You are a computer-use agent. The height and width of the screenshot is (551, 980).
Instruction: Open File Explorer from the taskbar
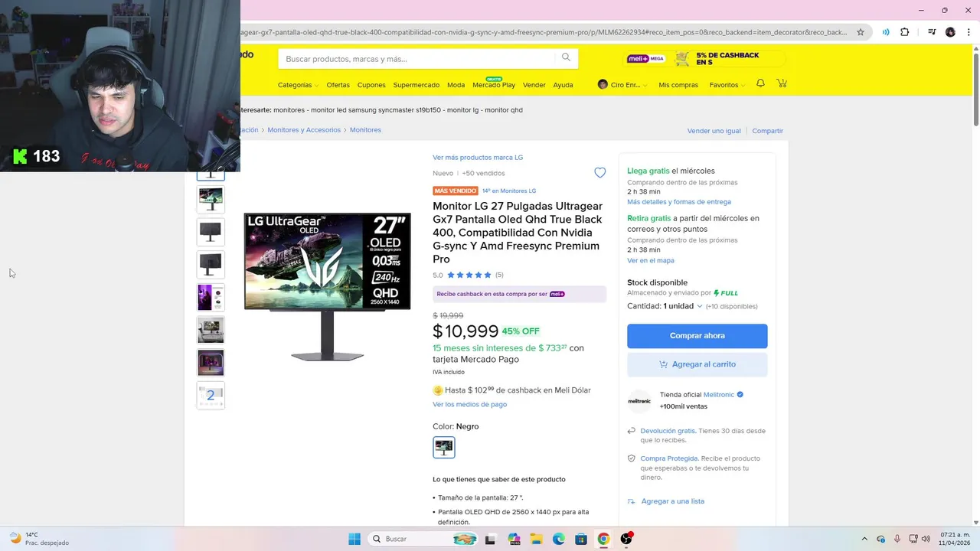click(537, 539)
